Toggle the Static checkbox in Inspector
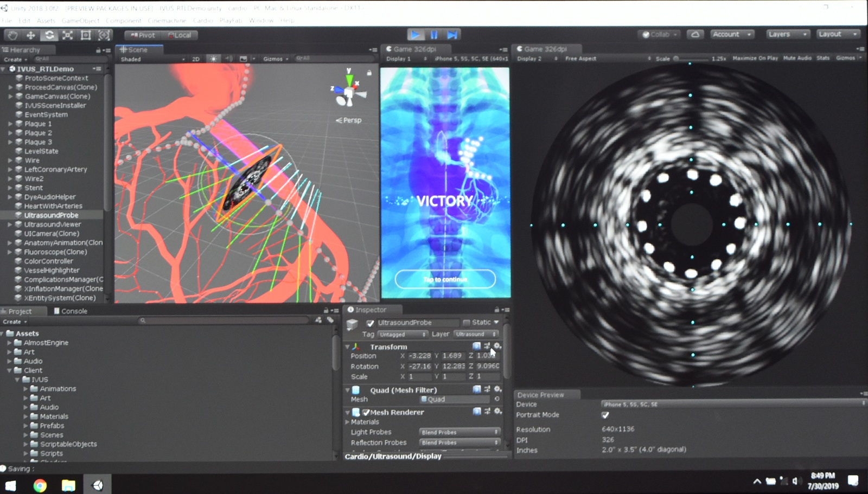Image resolution: width=868 pixels, height=494 pixels. (467, 322)
